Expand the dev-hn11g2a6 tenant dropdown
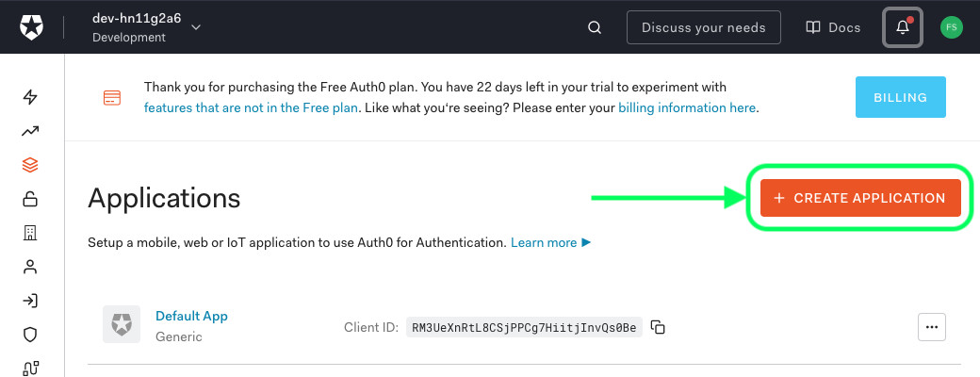Image resolution: width=980 pixels, height=377 pixels. click(196, 27)
